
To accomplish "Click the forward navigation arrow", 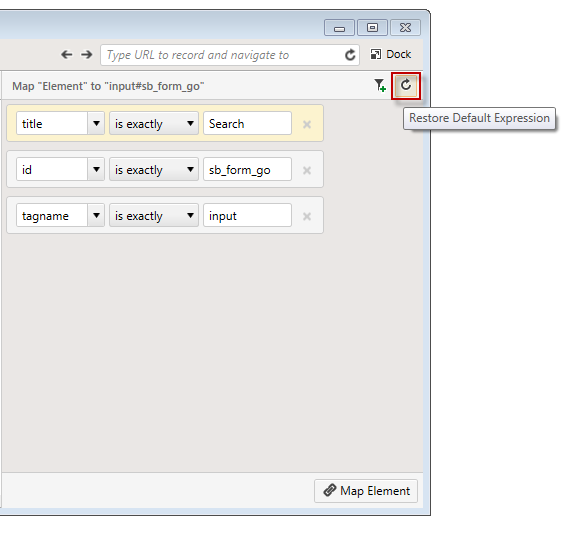I will point(87,55).
